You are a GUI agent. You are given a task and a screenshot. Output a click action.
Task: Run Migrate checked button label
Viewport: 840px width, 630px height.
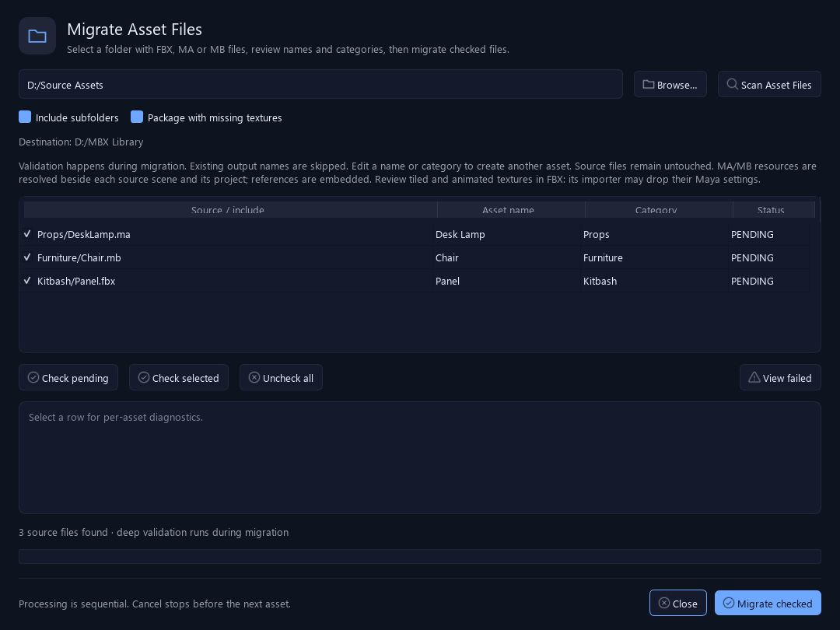(775, 604)
